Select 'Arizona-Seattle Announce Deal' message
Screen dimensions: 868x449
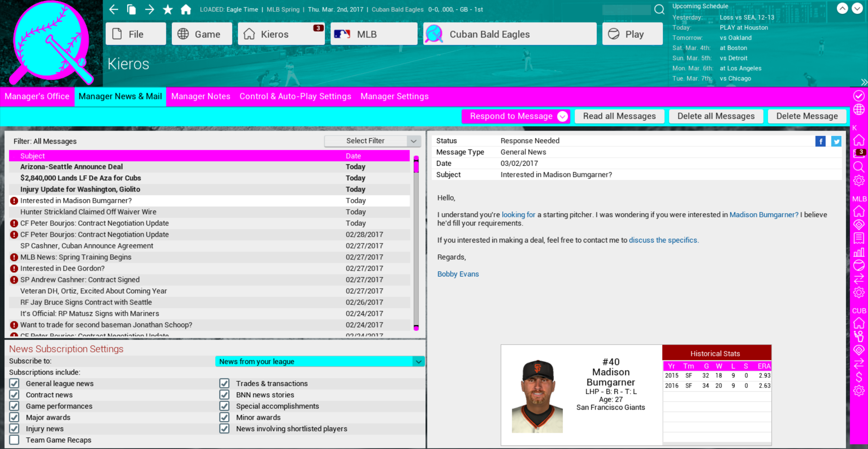[x=210, y=167]
